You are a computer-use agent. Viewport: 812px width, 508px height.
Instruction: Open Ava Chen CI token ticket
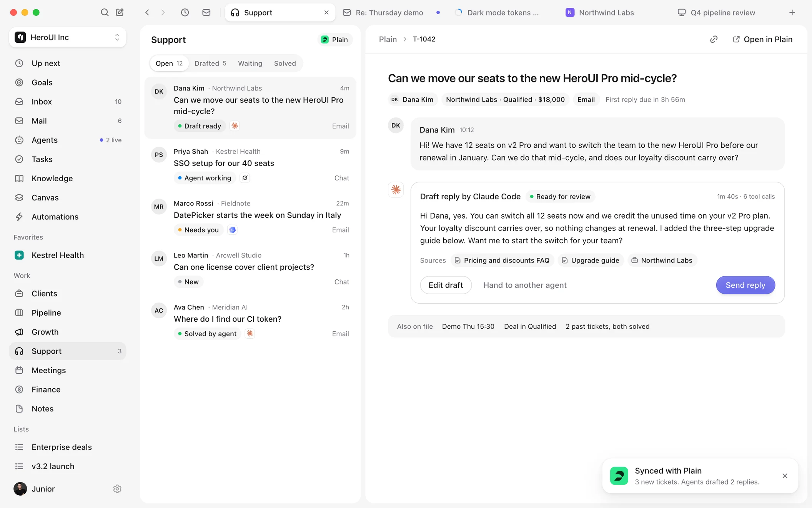250,321
